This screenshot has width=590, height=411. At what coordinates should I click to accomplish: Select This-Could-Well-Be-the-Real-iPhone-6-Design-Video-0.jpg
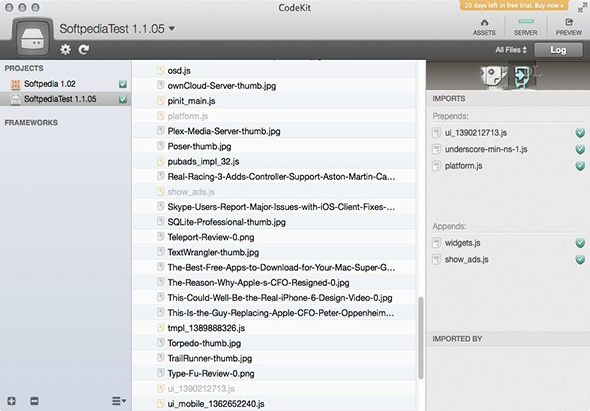[274, 298]
